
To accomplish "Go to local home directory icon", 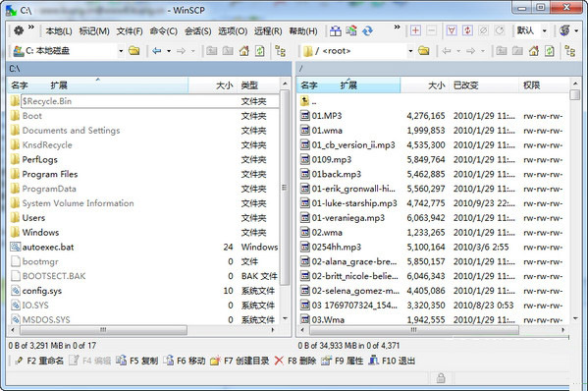I will (244, 51).
